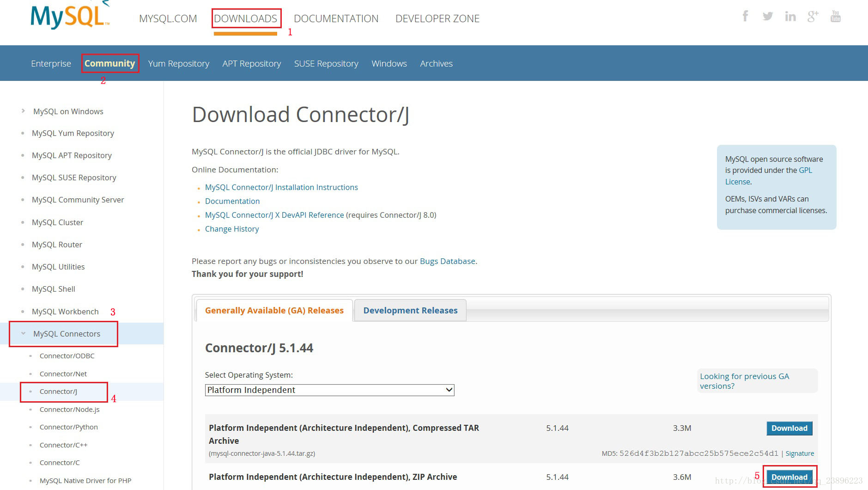Viewport: 868px width, 490px height.
Task: Open MySQL Yum Repository sidebar item
Action: 73,133
